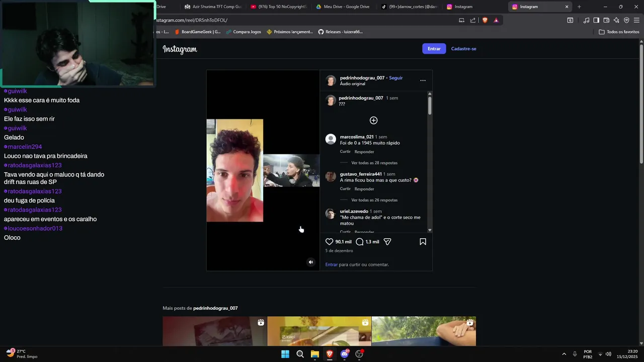Open the tab search icon in toolbar
This screenshot has height=362, width=644.
570,20
